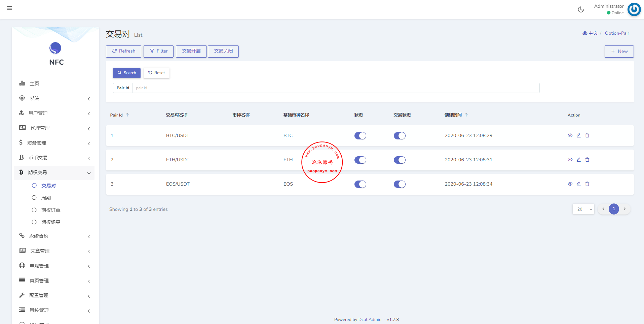The width and height of the screenshot is (644, 324).
Task: Select 周期 in the sidebar
Action: pyautogui.click(x=46, y=198)
